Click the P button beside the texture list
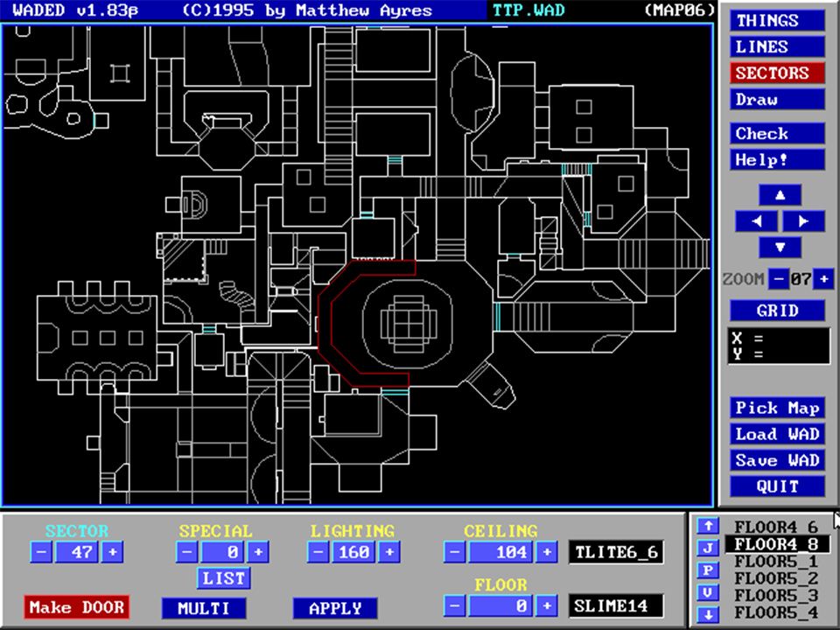 (707, 570)
